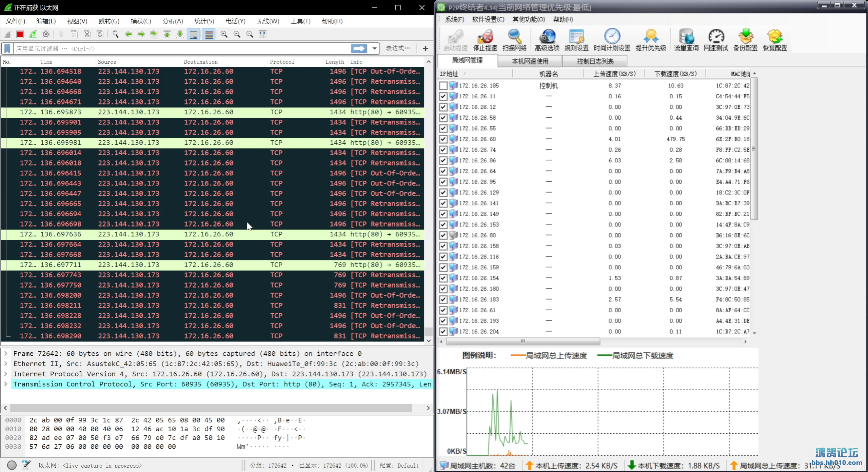Open Find Packet magnifier in Wireshark toolbar
868x472 pixels.
(116, 34)
